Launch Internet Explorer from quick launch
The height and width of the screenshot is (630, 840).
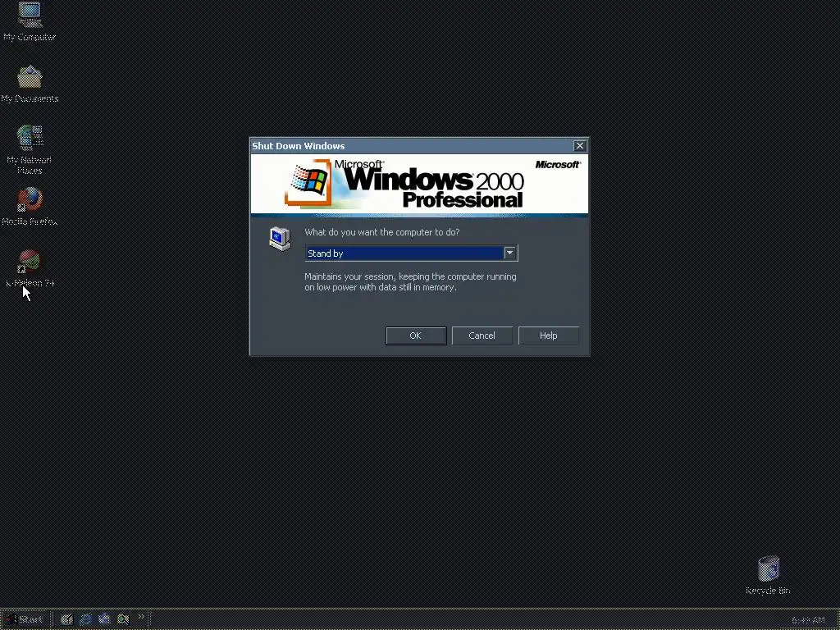85,619
